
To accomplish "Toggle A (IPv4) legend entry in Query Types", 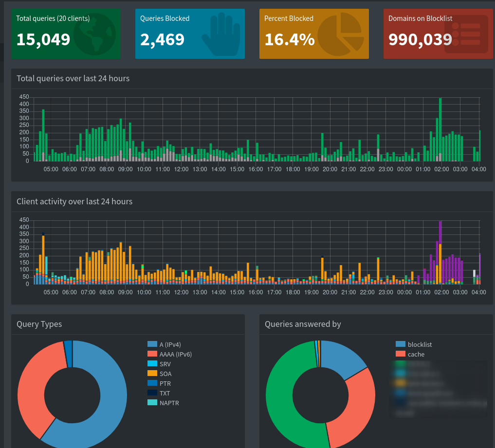I will point(170,344).
